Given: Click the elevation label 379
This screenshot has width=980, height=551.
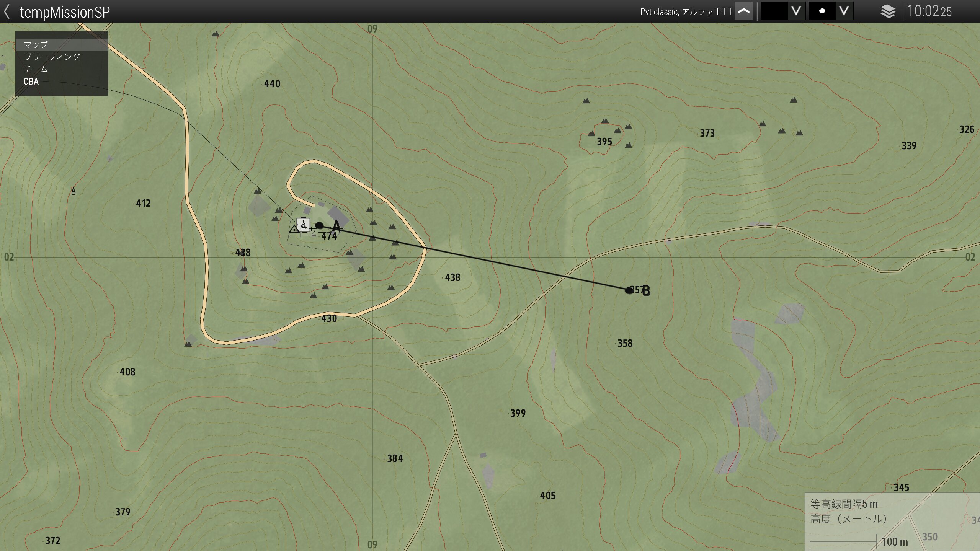Looking at the screenshot, I should 123,512.
